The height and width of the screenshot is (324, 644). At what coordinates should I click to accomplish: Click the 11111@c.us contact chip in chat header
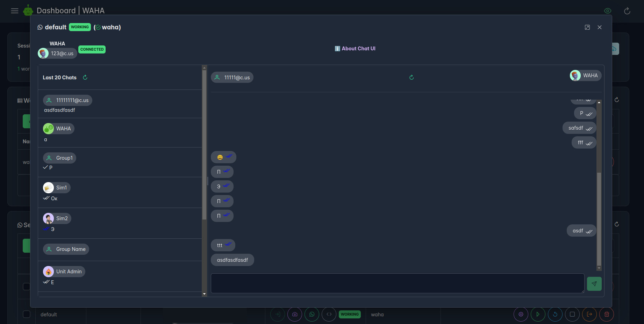(x=232, y=78)
